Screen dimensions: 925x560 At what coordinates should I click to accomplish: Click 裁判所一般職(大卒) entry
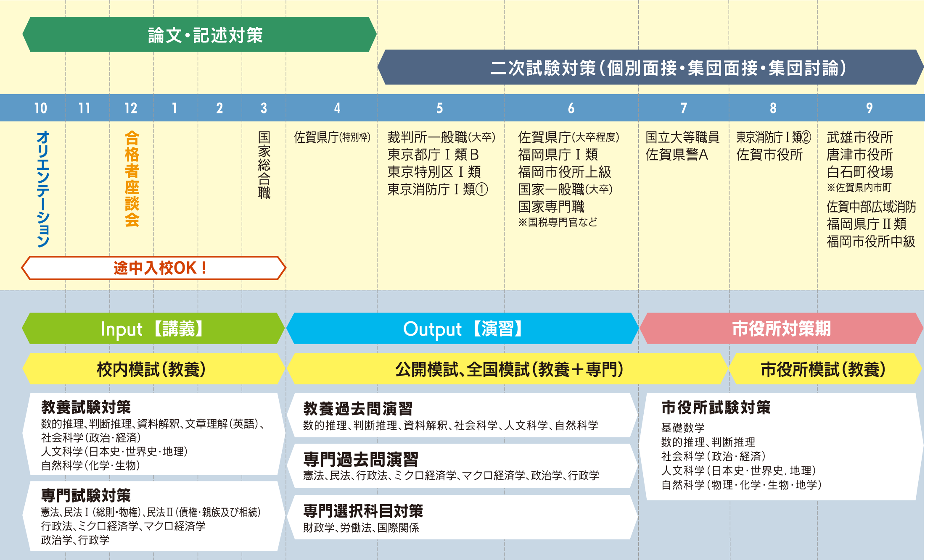point(441,137)
